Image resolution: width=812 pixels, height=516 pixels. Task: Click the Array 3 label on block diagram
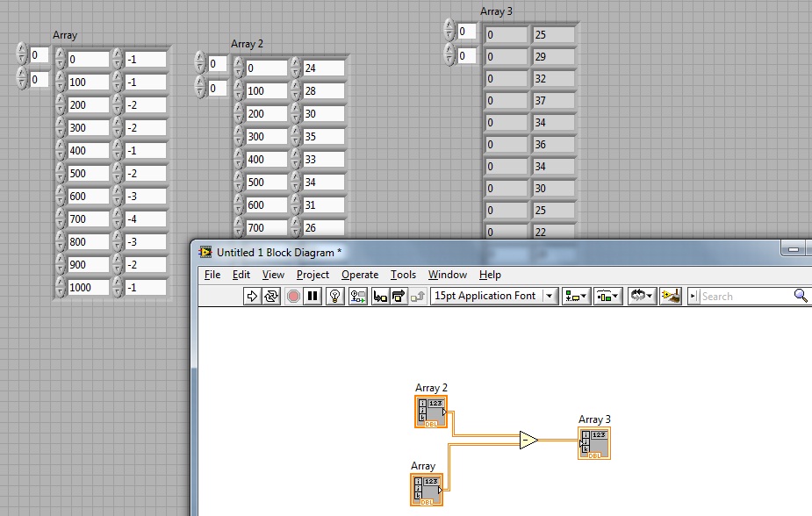click(x=594, y=419)
